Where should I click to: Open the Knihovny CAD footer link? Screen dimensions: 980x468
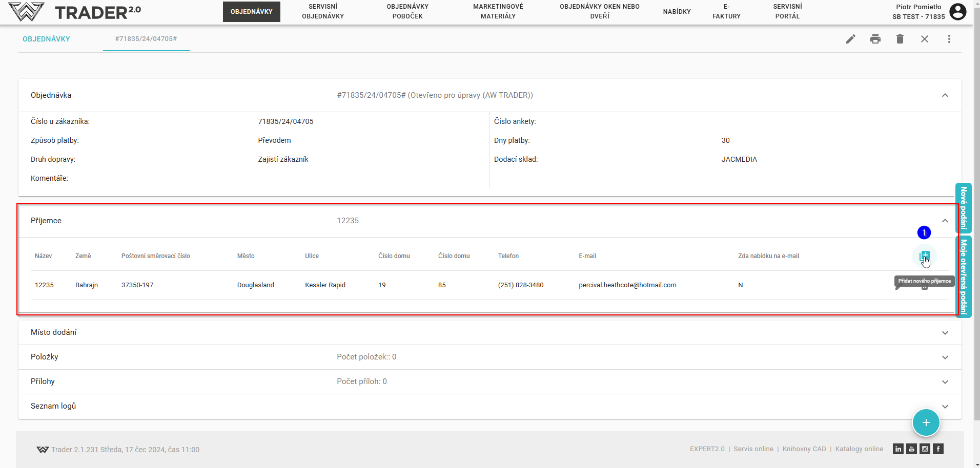click(804, 449)
